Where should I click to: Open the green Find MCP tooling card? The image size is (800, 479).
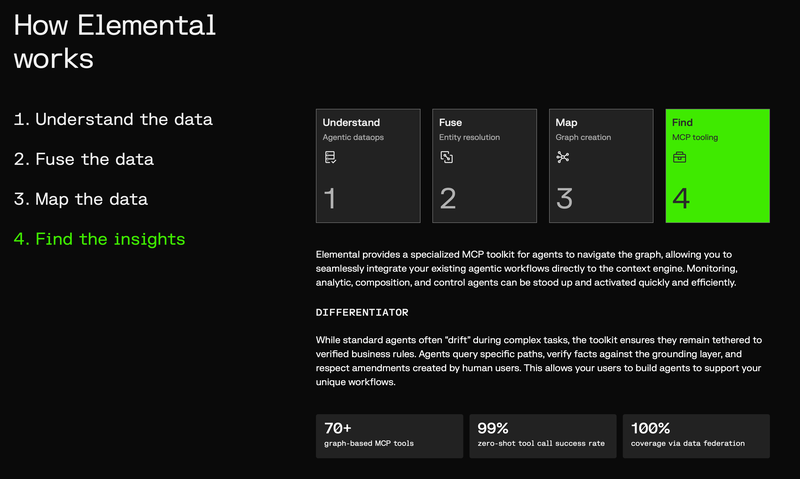coord(718,166)
